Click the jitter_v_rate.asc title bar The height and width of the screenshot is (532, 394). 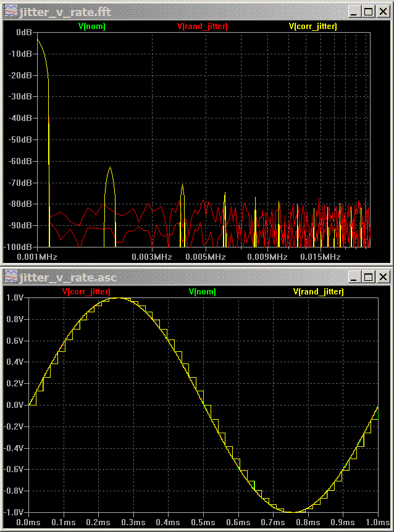coord(197,278)
